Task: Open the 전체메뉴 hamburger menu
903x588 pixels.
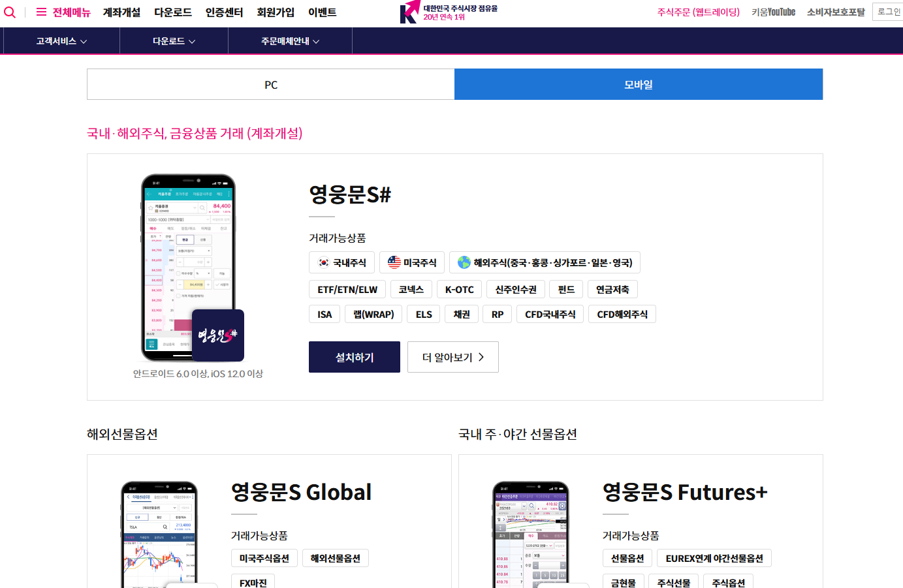Action: click(63, 12)
